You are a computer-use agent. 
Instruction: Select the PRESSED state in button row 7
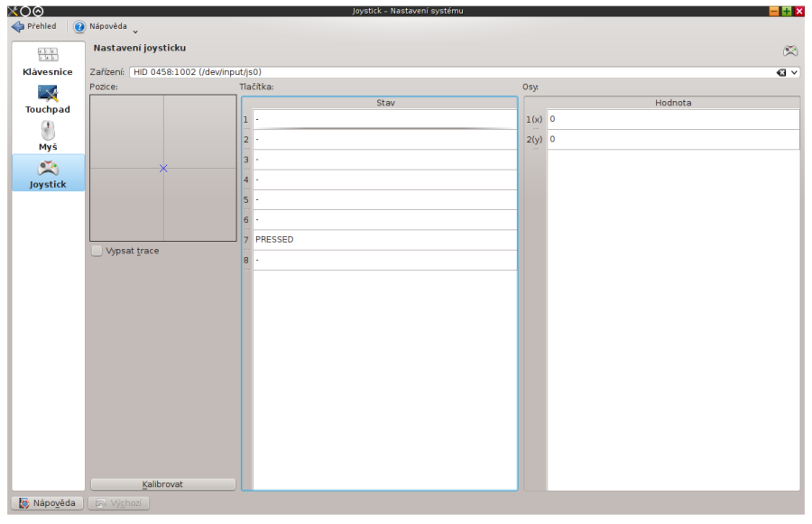384,240
